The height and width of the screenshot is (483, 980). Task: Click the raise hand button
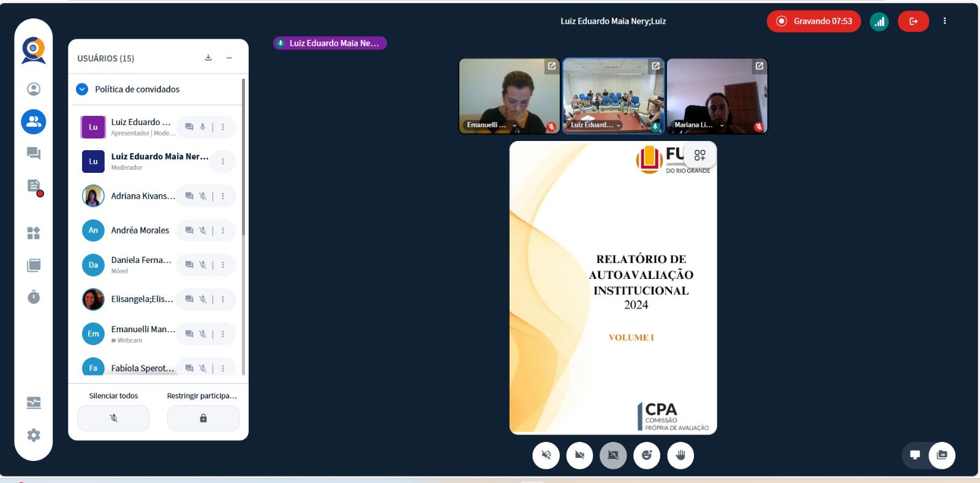680,455
